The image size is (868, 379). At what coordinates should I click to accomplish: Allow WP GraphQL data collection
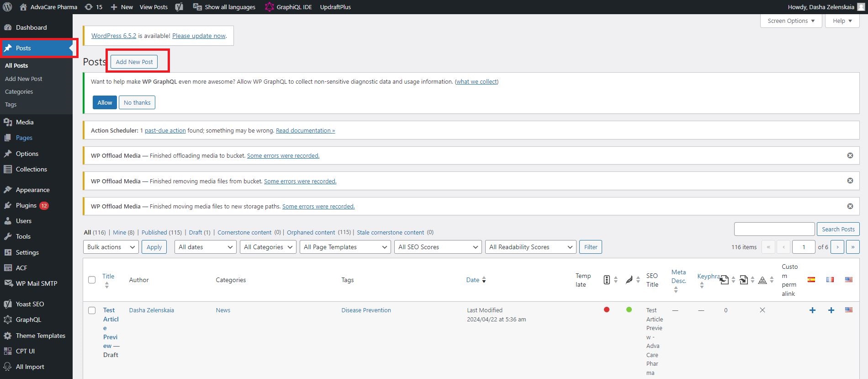click(105, 102)
